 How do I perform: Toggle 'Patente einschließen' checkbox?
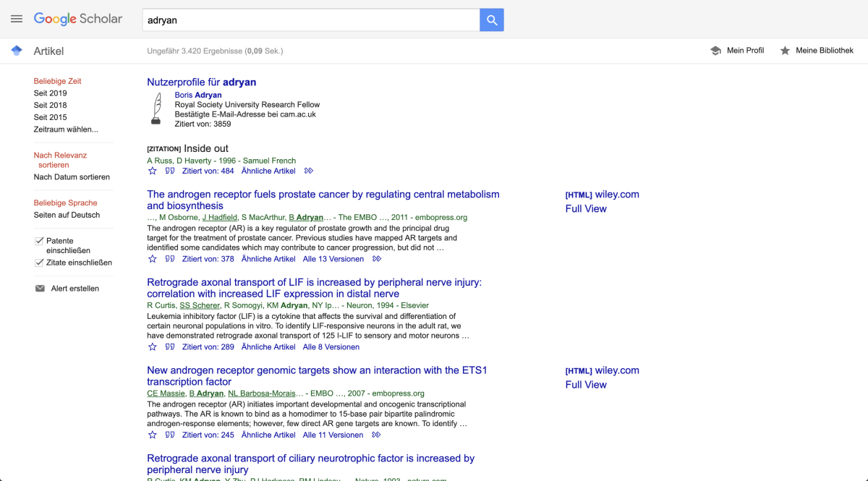point(40,241)
